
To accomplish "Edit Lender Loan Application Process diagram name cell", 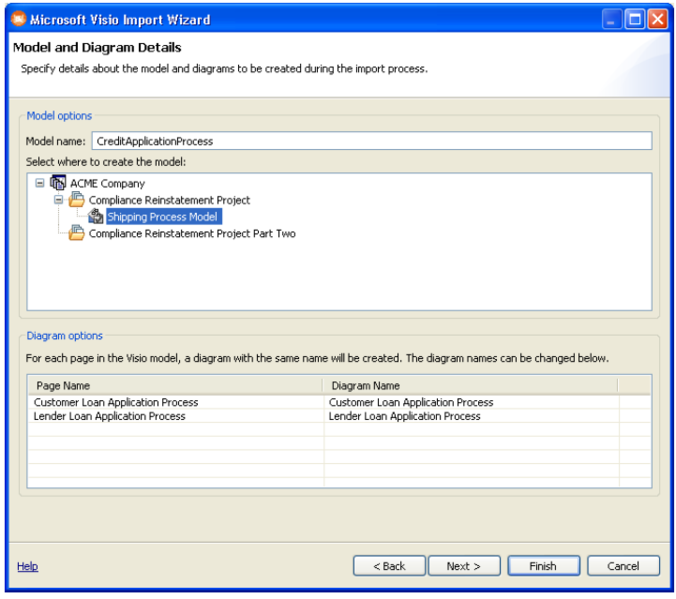I will pyautogui.click(x=472, y=416).
